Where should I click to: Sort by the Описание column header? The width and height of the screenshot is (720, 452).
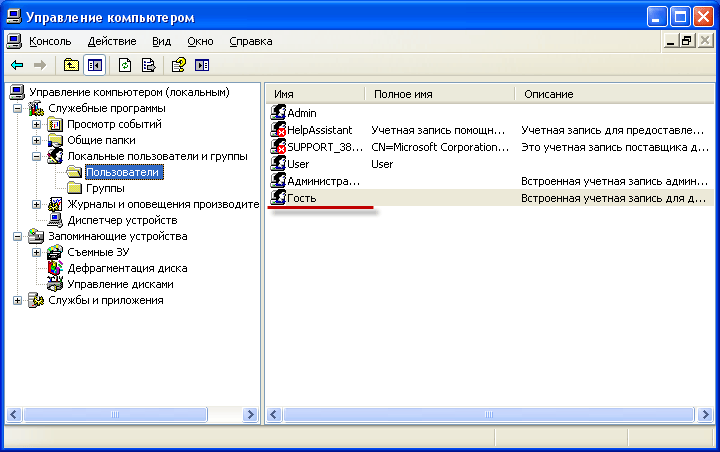pyautogui.click(x=615, y=94)
